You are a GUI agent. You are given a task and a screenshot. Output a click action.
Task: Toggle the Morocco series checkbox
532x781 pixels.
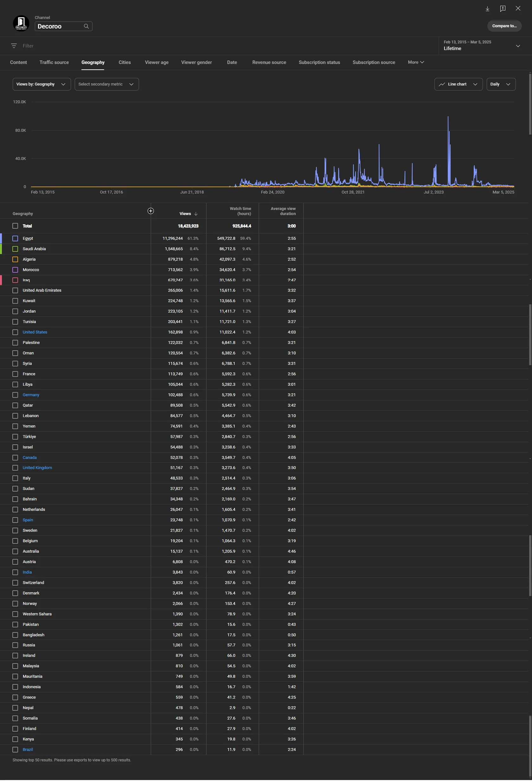click(x=15, y=270)
